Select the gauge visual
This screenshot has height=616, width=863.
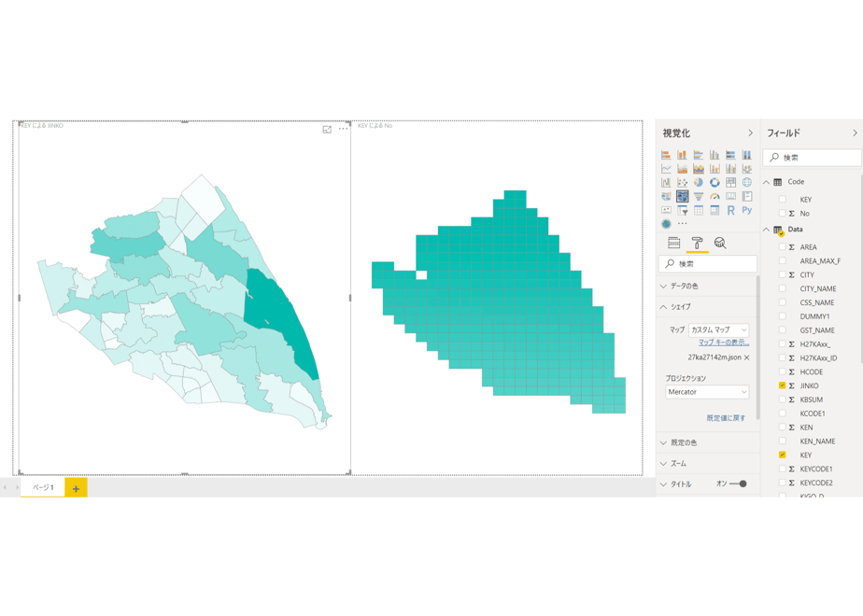(714, 196)
